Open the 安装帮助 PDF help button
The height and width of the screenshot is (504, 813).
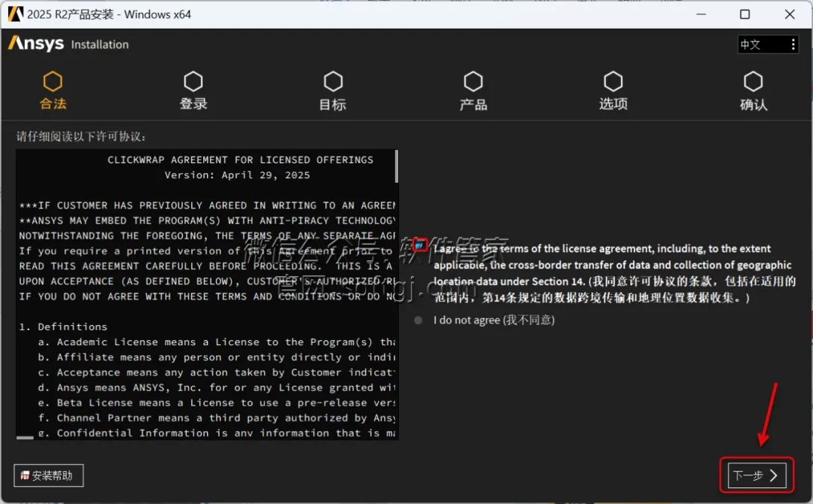point(49,475)
